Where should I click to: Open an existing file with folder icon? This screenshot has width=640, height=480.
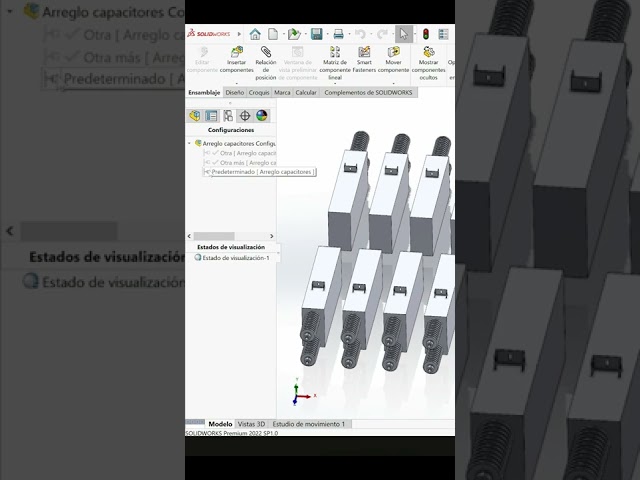click(294, 34)
